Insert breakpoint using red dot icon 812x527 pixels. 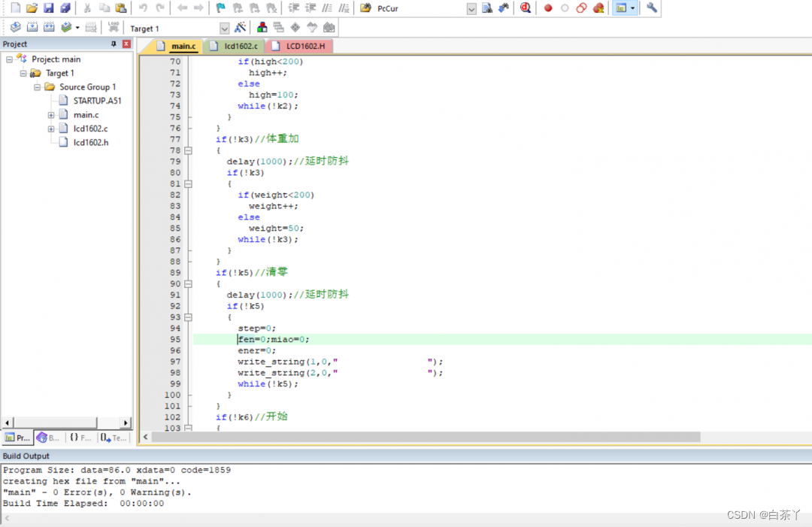[548, 8]
